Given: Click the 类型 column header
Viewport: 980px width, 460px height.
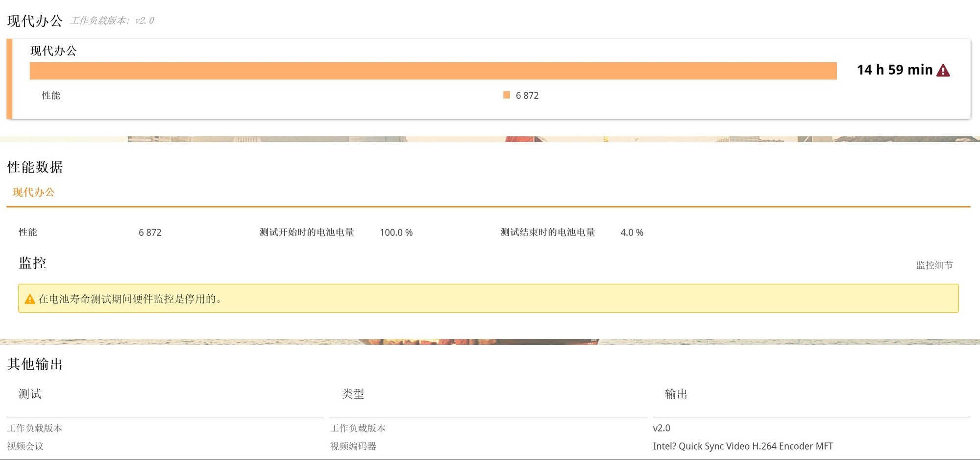Looking at the screenshot, I should 353,394.
